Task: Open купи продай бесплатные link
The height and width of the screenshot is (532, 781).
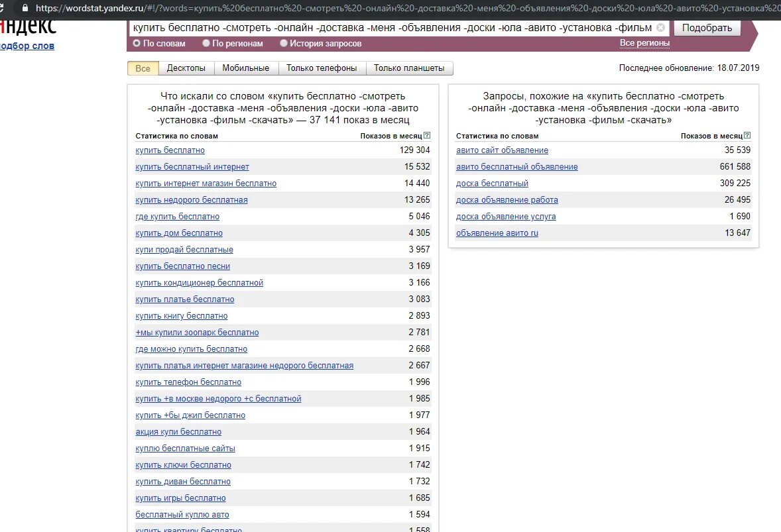Action: click(184, 249)
